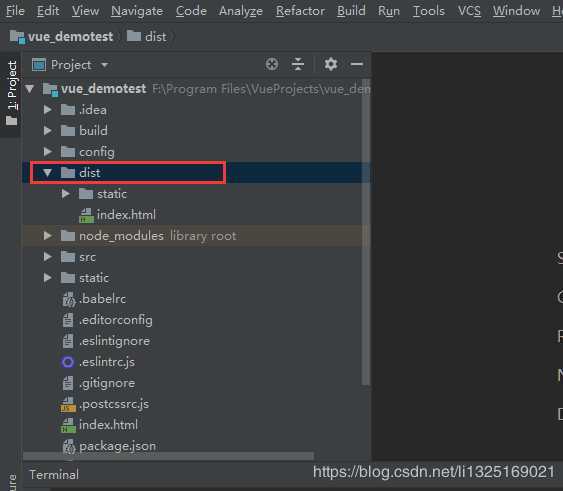Select .babelrc file name
563x491 pixels.
pos(103,299)
